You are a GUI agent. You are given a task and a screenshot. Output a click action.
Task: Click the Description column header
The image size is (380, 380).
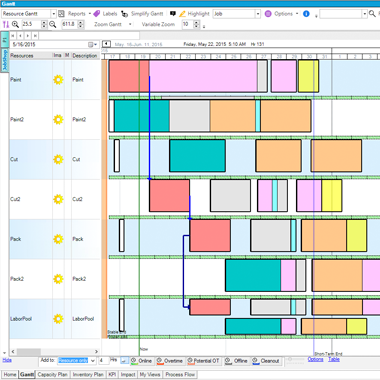click(x=86, y=56)
